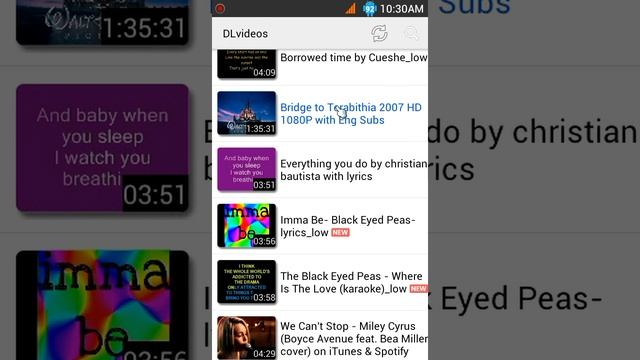Tap the DLvideos title

click(245, 33)
